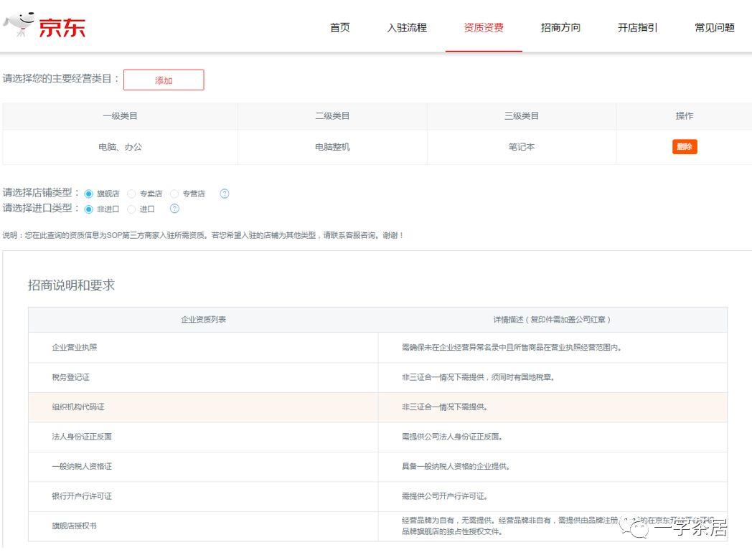Open the help icon beside store type

[225, 194]
